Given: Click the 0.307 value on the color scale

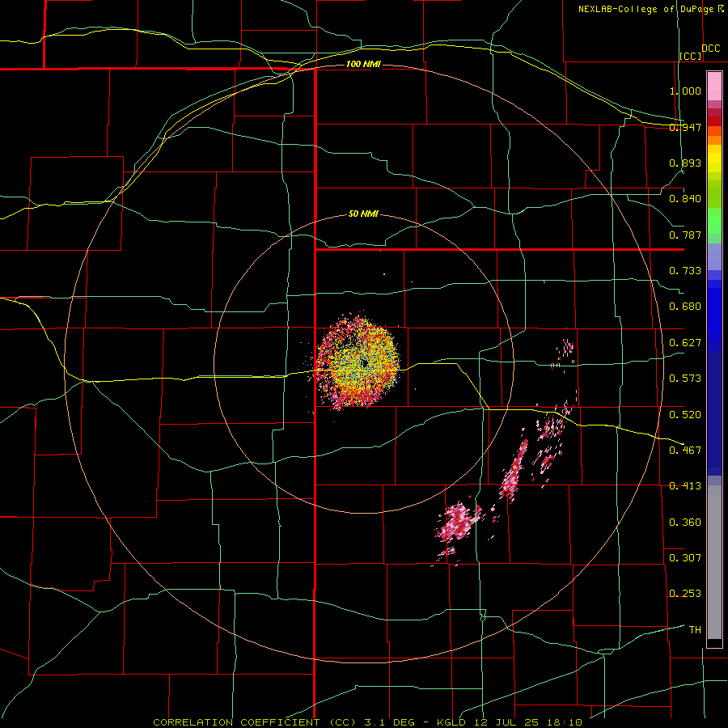Looking at the screenshot, I should click(x=685, y=558).
